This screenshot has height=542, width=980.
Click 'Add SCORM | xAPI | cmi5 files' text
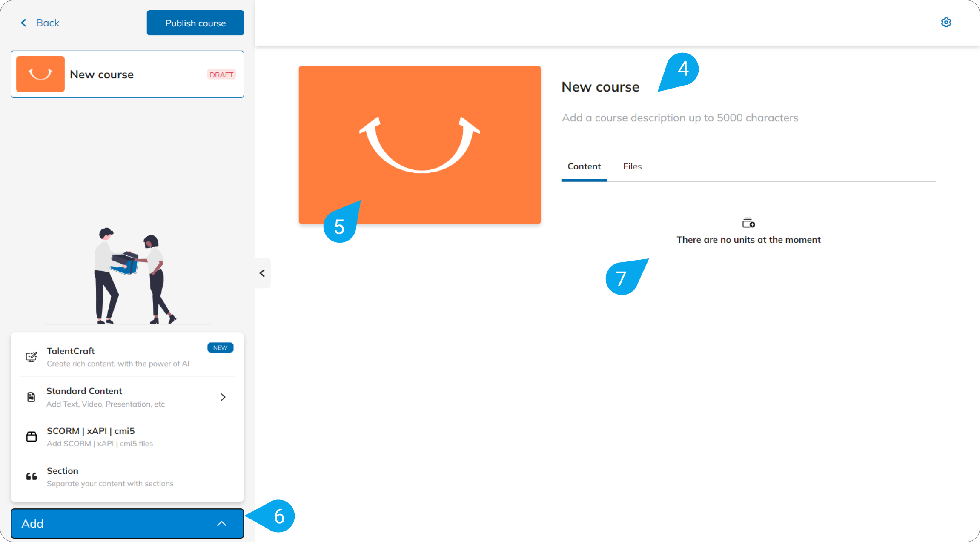pyautogui.click(x=100, y=444)
